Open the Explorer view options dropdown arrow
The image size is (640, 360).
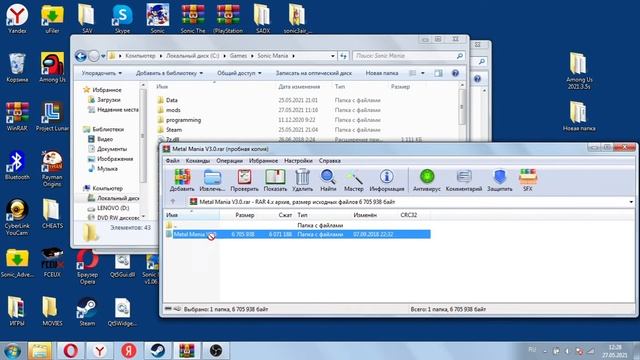tap(422, 73)
